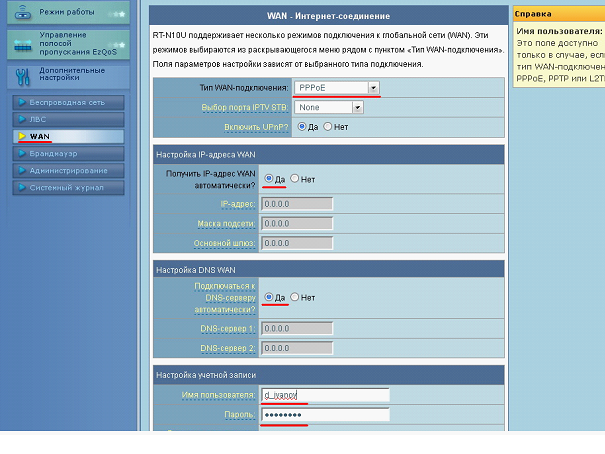Click the Пароль label link

point(240,415)
